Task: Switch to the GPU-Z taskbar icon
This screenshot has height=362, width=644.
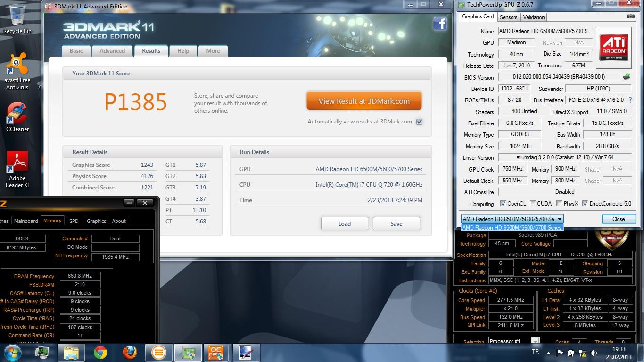Action: pos(188,353)
